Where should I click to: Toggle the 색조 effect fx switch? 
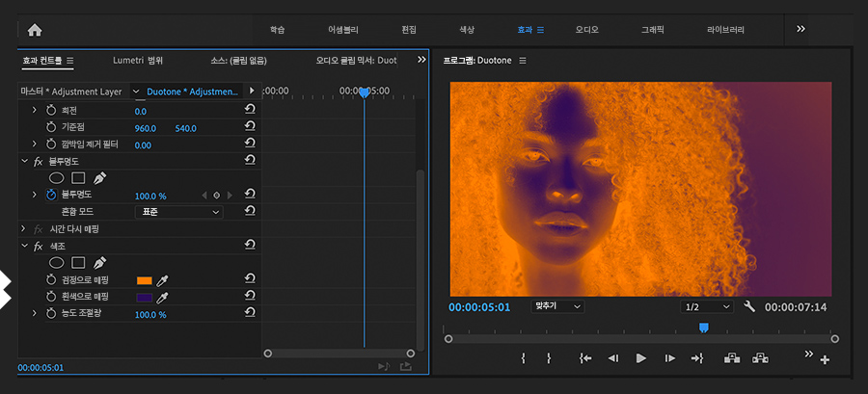(39, 246)
